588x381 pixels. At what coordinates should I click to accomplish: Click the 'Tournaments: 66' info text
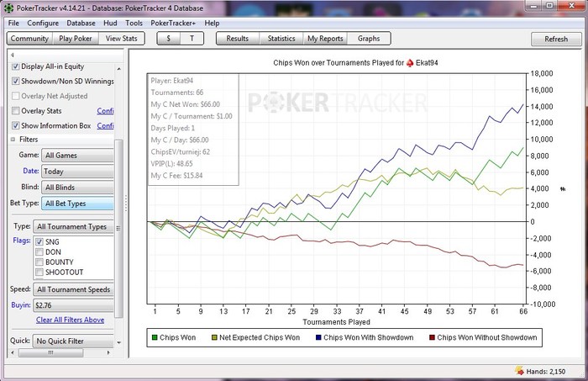pyautogui.click(x=177, y=93)
